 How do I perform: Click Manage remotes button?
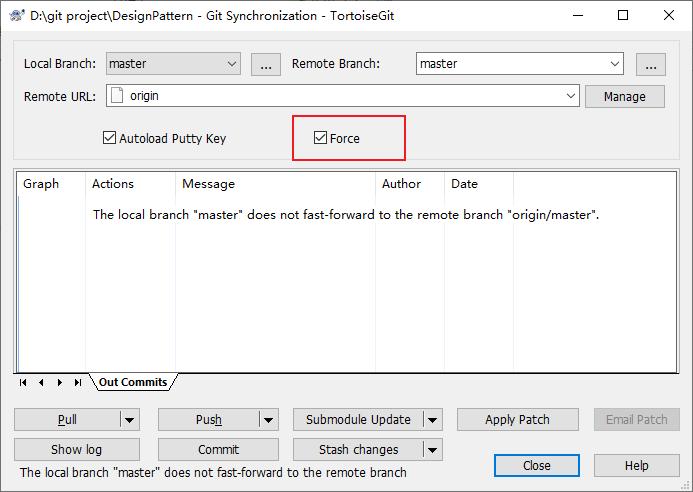(624, 96)
